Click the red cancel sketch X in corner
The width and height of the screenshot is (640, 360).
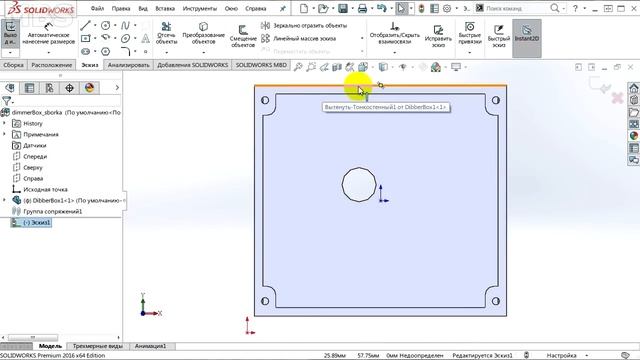point(617,98)
